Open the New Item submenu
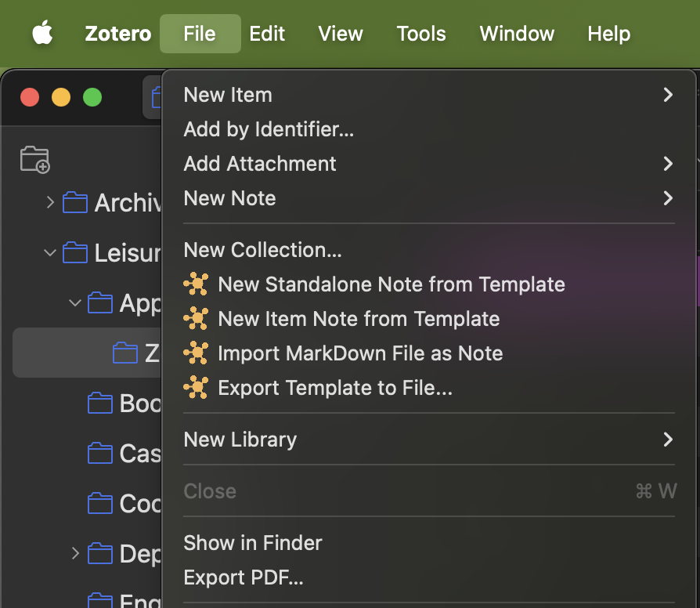Viewport: 700px width, 608px height. (x=428, y=95)
